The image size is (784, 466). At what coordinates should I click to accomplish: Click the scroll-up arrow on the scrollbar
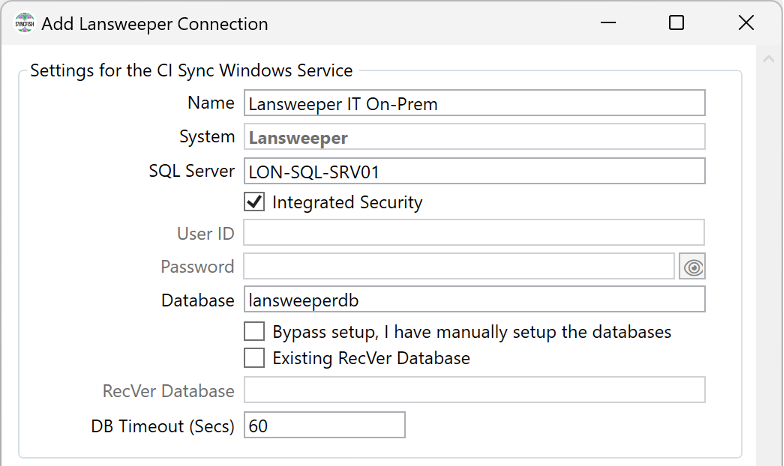tap(768, 59)
